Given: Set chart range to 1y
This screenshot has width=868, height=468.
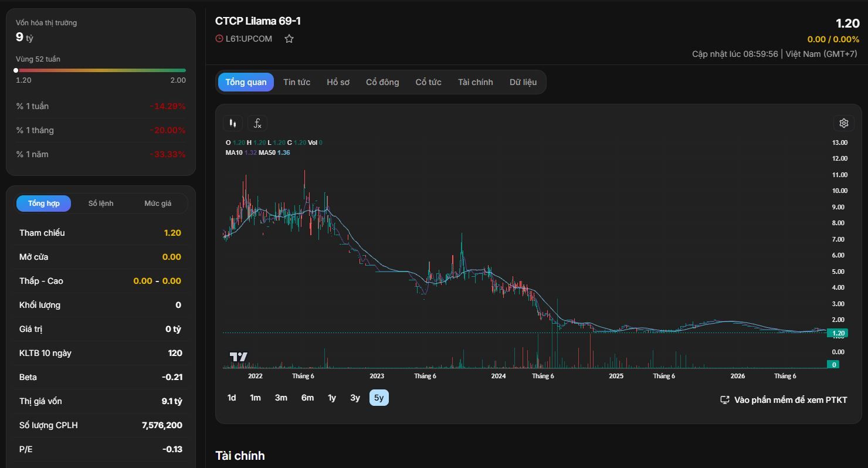Looking at the screenshot, I should (x=332, y=398).
